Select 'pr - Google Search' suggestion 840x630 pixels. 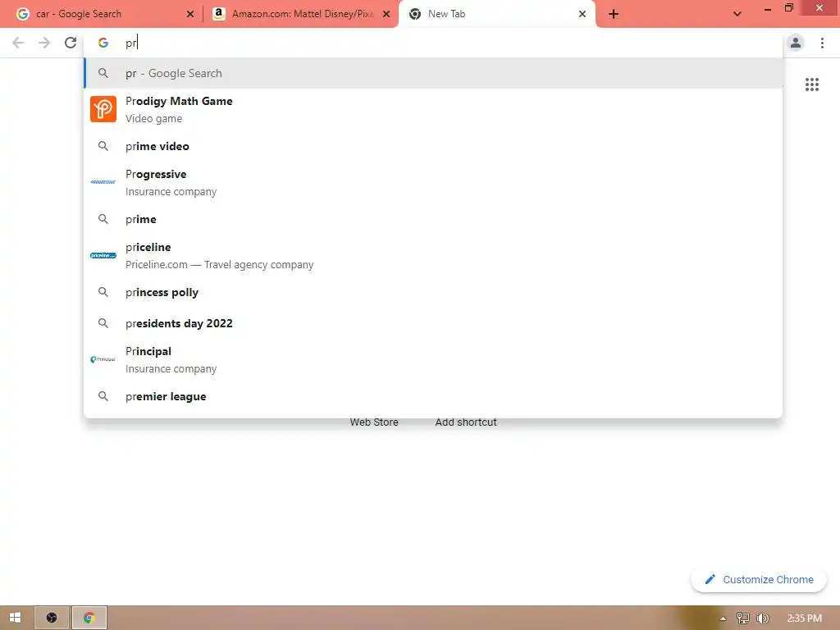[433, 73]
